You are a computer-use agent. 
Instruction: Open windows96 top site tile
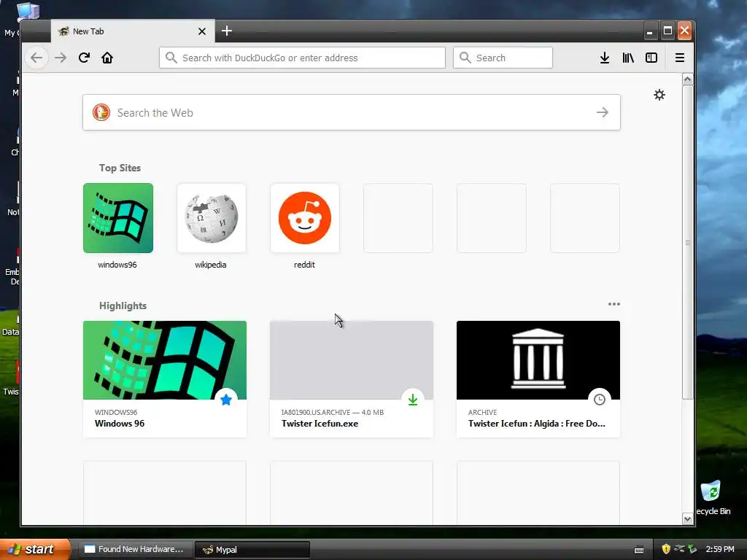(x=118, y=218)
